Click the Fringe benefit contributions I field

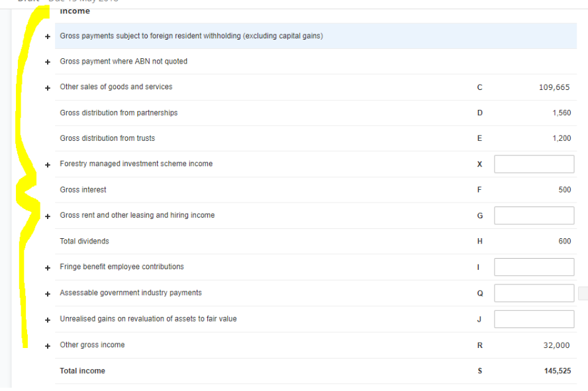click(x=534, y=267)
